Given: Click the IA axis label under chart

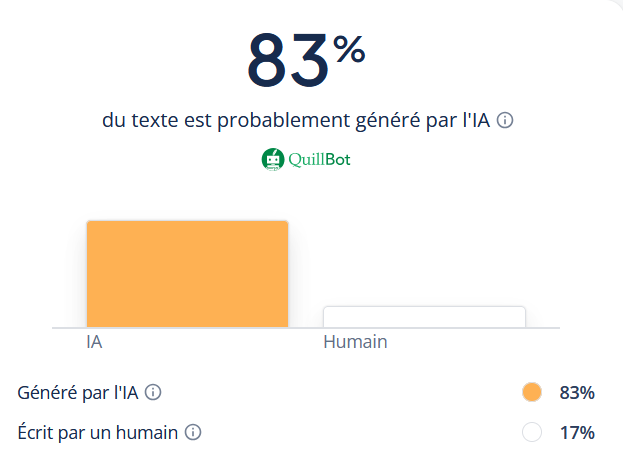Looking at the screenshot, I should pyautogui.click(x=95, y=342).
